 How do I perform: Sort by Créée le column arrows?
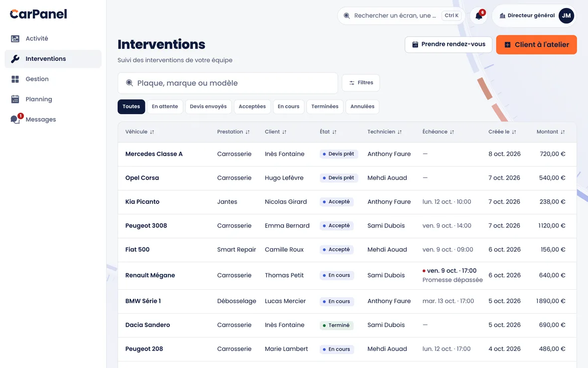514,132
